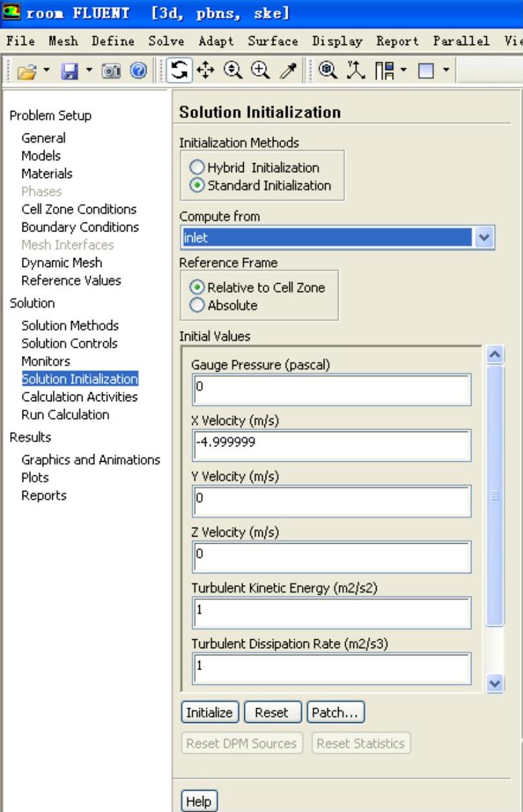Click the Patch... button
Image resolution: width=523 pixels, height=812 pixels.
click(336, 713)
